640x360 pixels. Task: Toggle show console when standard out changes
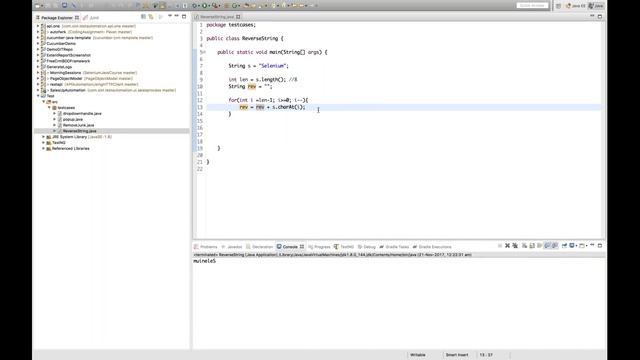point(547,246)
